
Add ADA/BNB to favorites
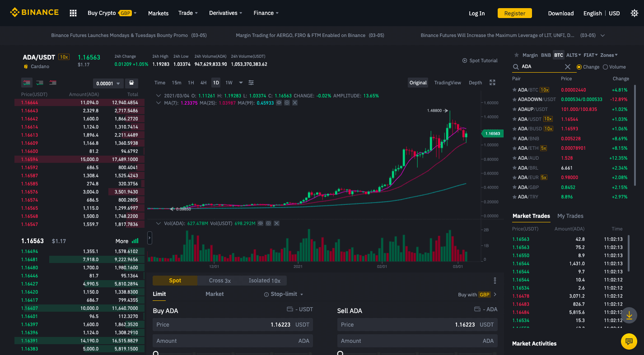[514, 138]
